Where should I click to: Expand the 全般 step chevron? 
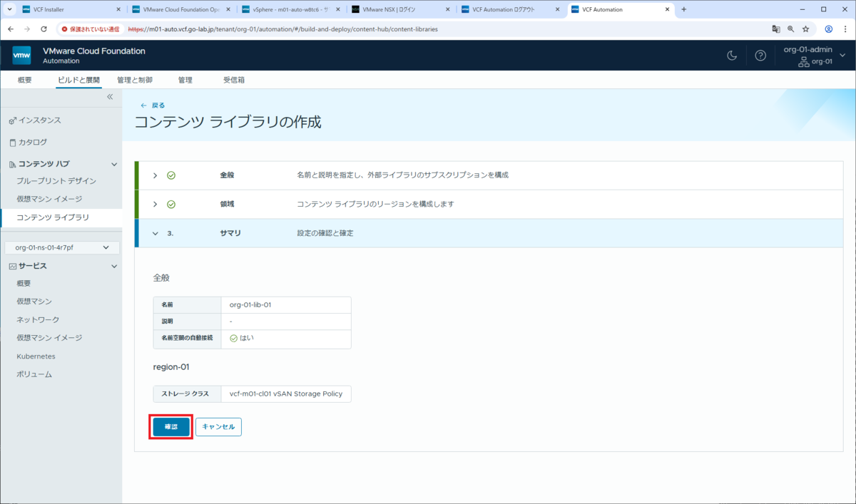click(x=155, y=175)
